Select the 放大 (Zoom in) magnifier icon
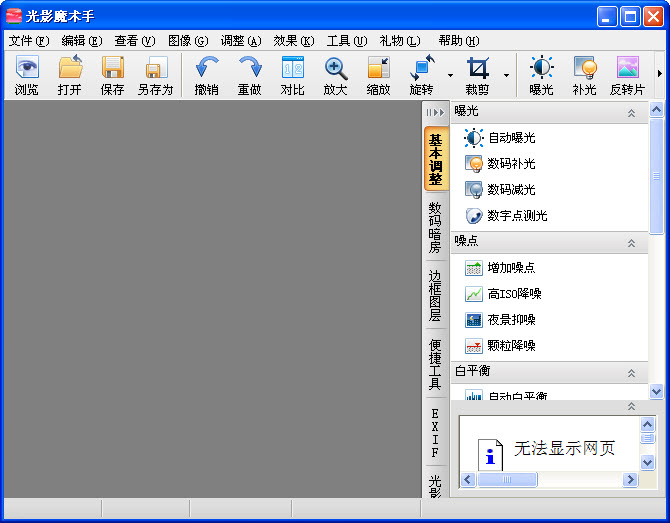 pyautogui.click(x=336, y=69)
